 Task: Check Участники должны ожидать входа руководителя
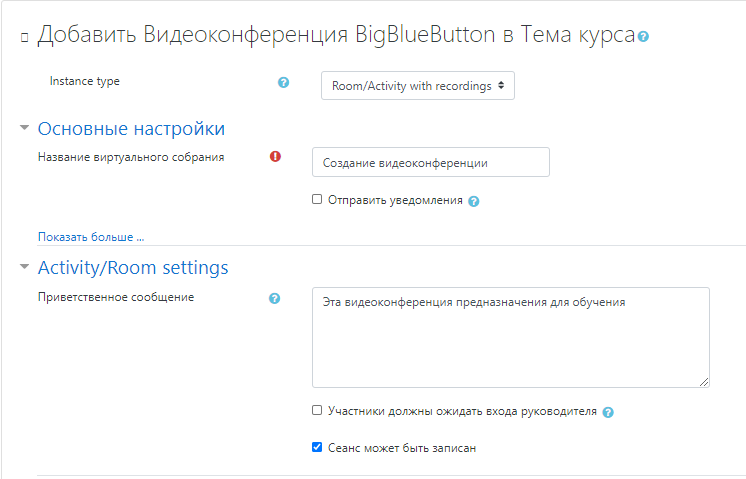click(317, 410)
